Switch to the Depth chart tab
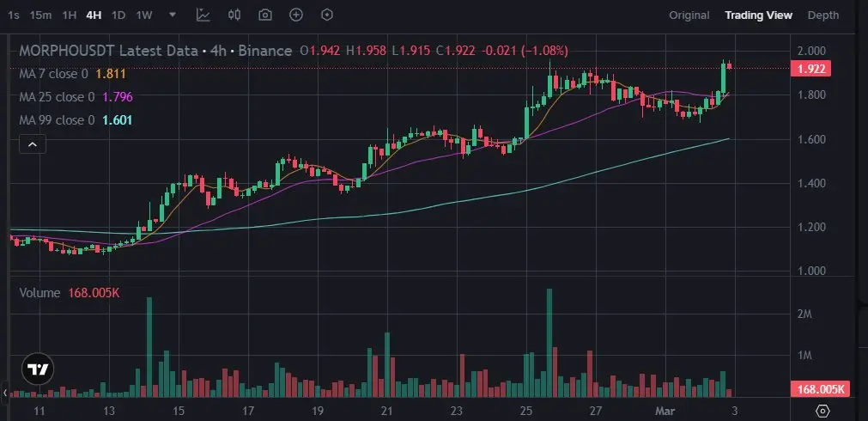 coord(823,15)
